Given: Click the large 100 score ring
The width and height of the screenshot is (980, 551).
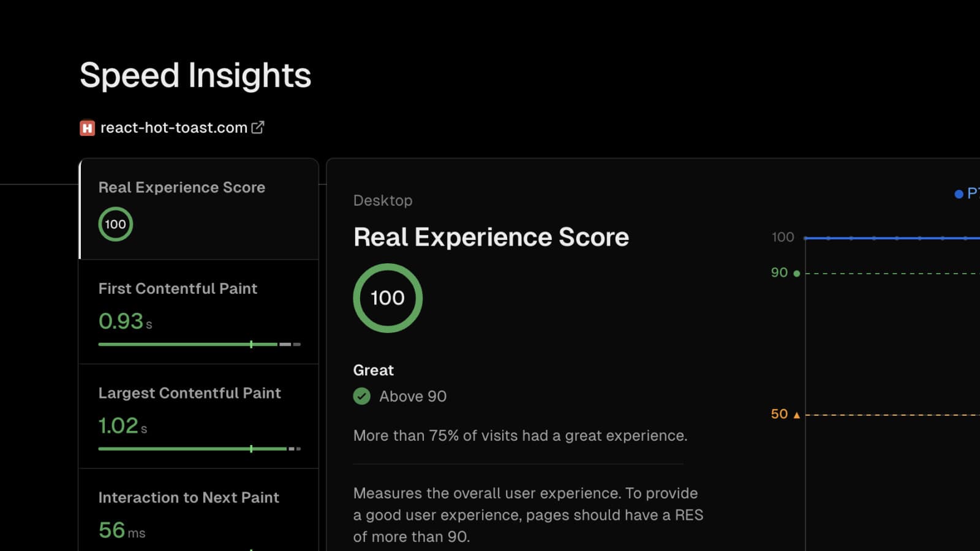Looking at the screenshot, I should (x=388, y=298).
